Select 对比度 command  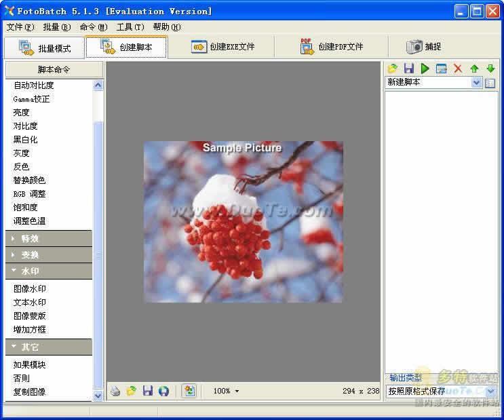tap(25, 126)
